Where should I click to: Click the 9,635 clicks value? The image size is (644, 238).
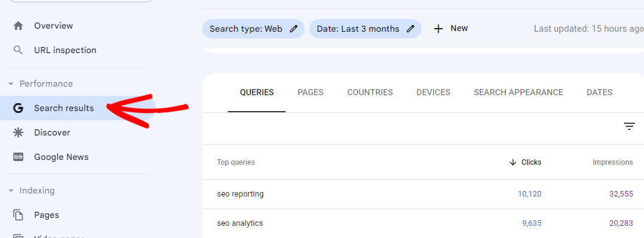click(x=532, y=223)
